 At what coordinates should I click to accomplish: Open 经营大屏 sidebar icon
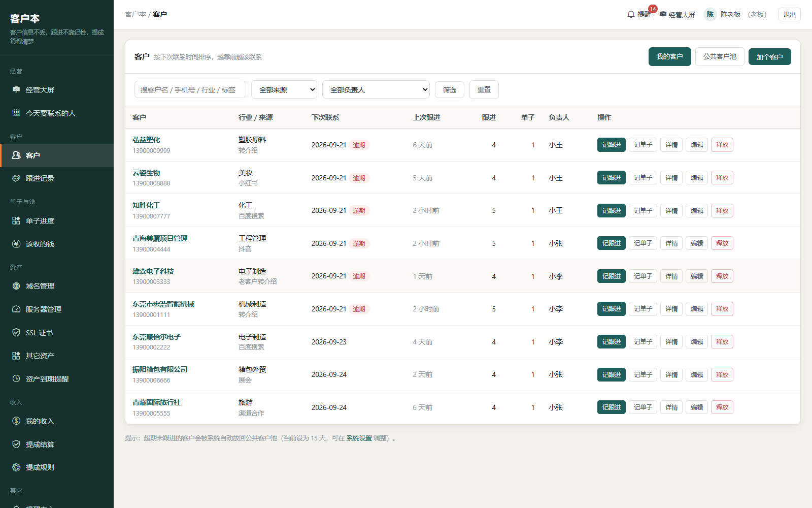(16, 90)
